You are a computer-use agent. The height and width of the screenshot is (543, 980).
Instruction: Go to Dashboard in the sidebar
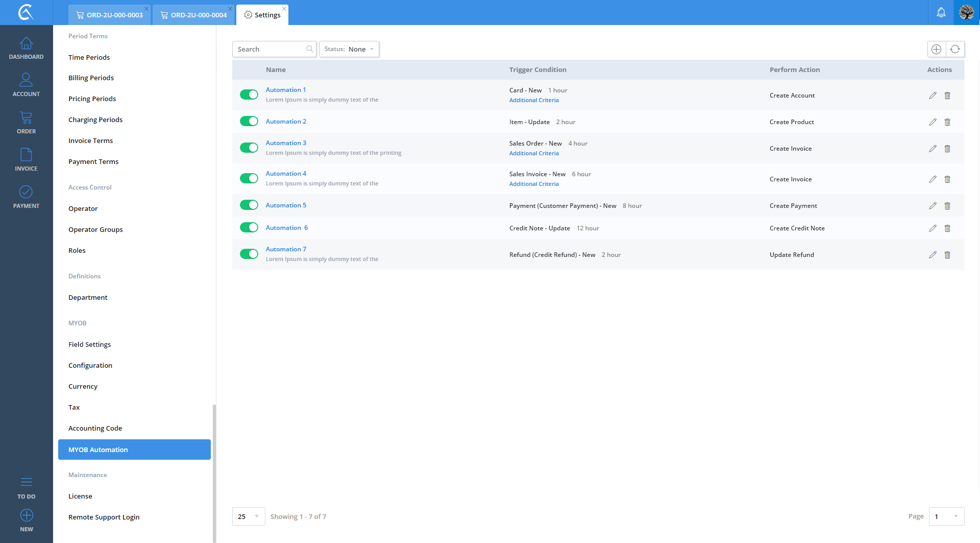[x=26, y=49]
